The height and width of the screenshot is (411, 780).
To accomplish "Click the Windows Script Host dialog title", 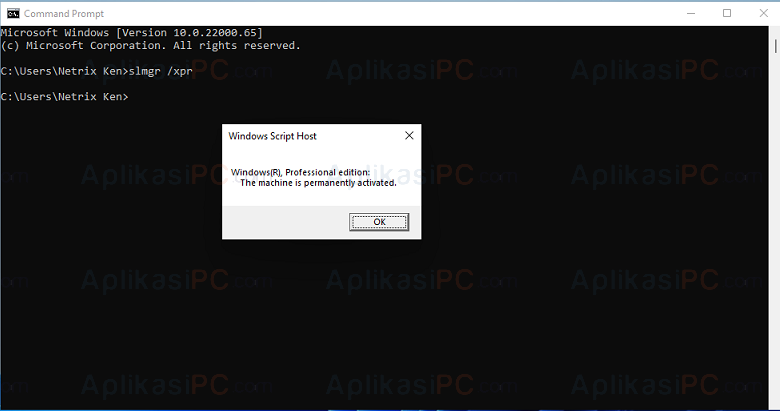I will [272, 136].
